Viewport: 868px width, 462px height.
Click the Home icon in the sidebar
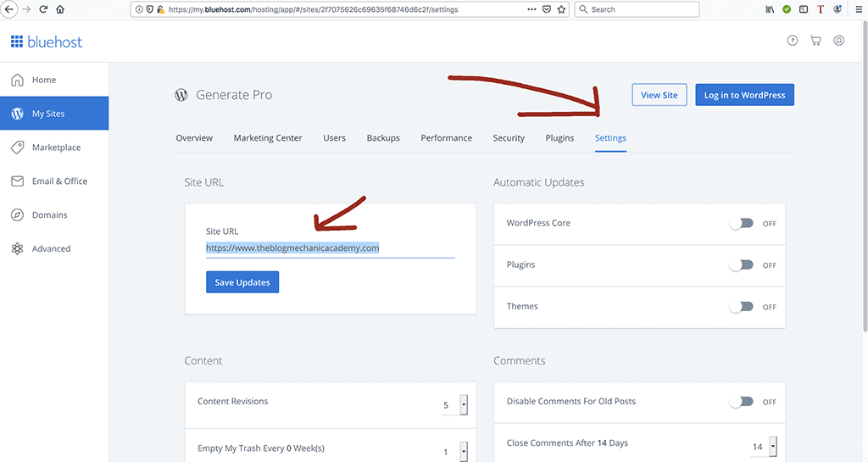[x=17, y=80]
